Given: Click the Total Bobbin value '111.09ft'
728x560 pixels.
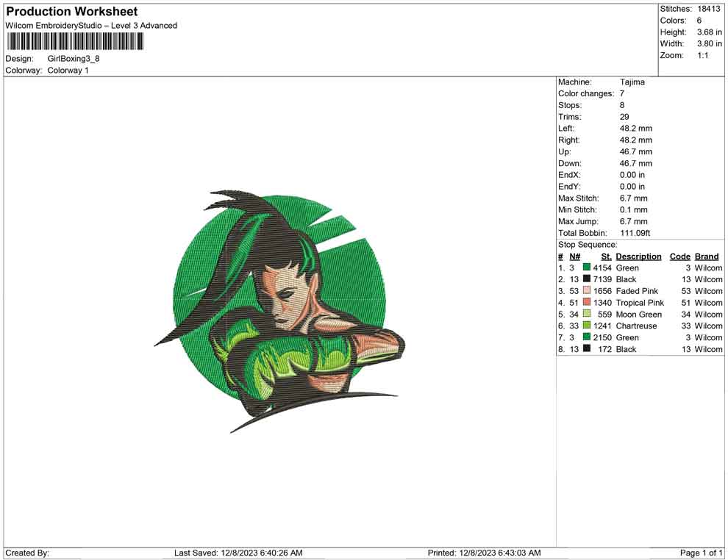Looking at the screenshot, I should click(635, 233).
